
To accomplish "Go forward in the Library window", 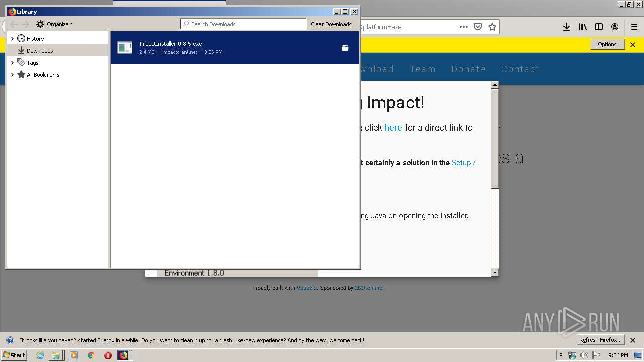I will pos(26,24).
